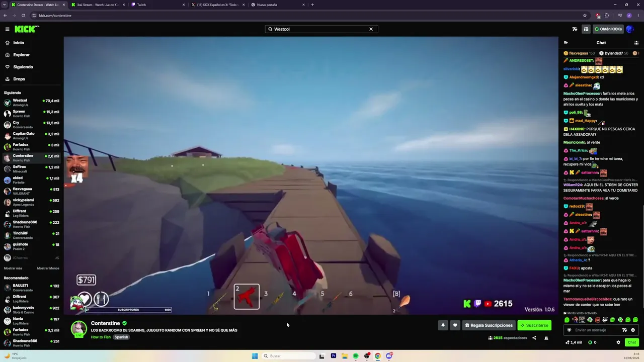The height and width of the screenshot is (362, 644).
Task: Open vickypalami Apex Legends channel
Action: pyautogui.click(x=32, y=202)
